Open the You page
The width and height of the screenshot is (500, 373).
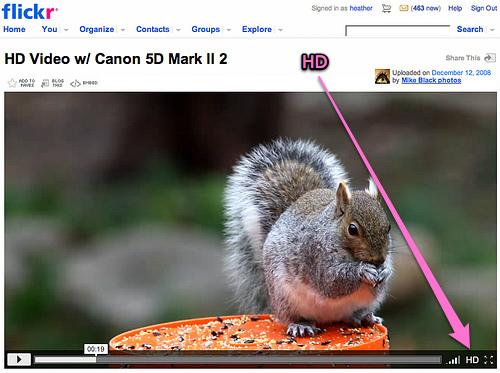pos(49,29)
